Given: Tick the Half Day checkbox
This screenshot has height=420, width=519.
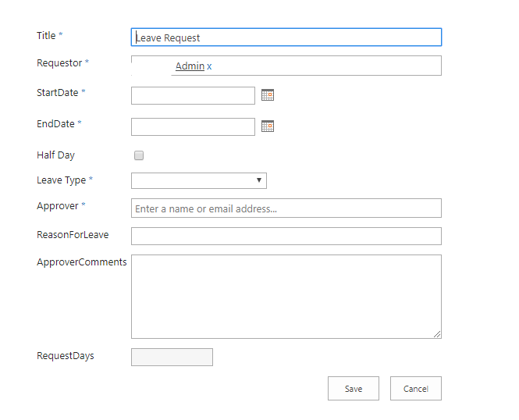Looking at the screenshot, I should pyautogui.click(x=139, y=155).
